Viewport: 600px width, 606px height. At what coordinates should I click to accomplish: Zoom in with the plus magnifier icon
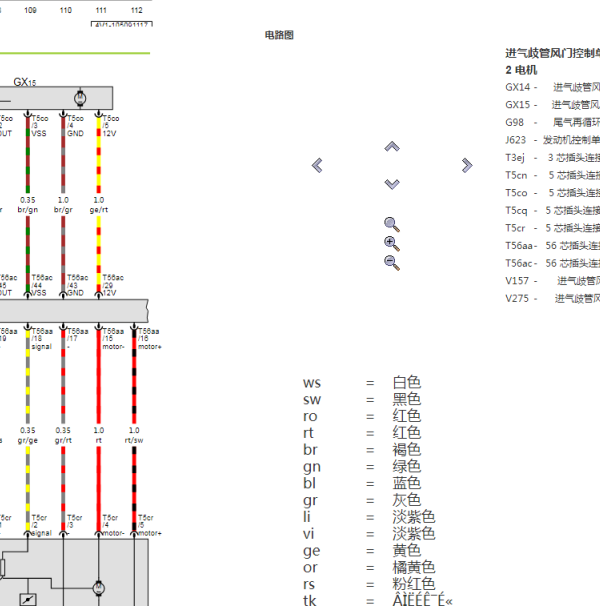pos(392,243)
